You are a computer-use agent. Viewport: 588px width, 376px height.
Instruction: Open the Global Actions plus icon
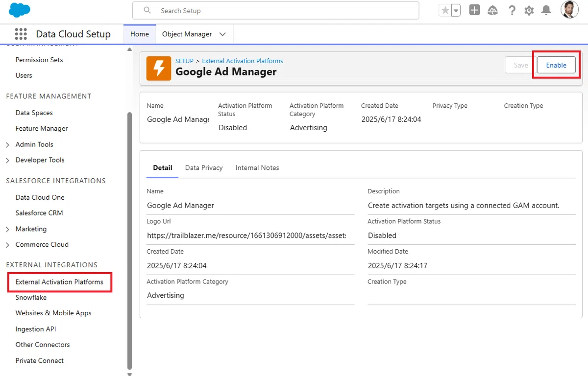474,10
